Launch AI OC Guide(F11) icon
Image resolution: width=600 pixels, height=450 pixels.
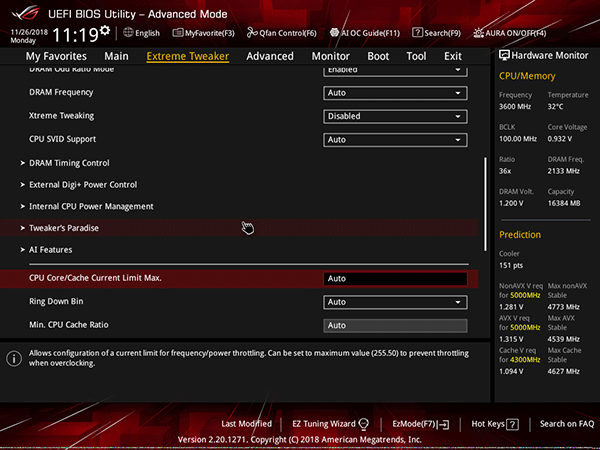point(334,33)
